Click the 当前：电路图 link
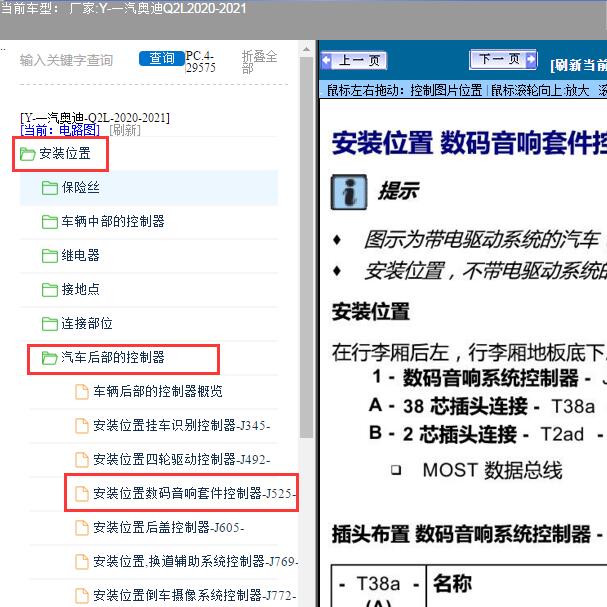 point(60,130)
